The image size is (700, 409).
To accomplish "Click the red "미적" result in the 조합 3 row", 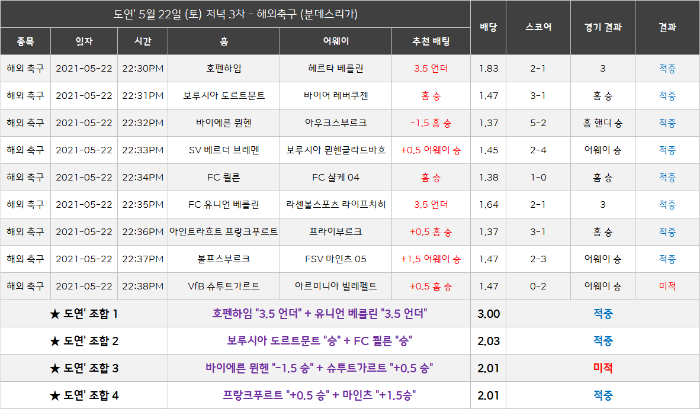I will pos(603,368).
